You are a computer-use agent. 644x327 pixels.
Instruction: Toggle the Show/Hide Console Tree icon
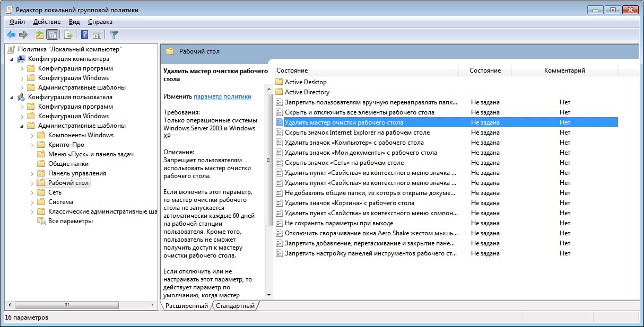coord(52,35)
